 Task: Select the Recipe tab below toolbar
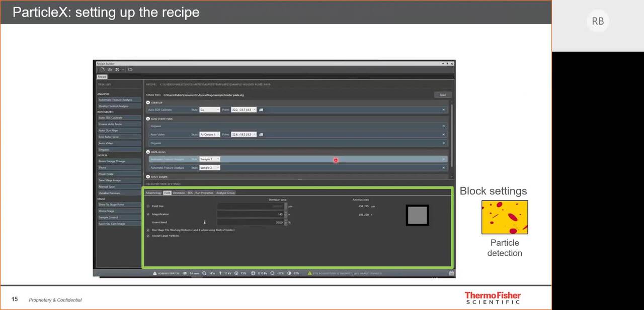point(102,77)
